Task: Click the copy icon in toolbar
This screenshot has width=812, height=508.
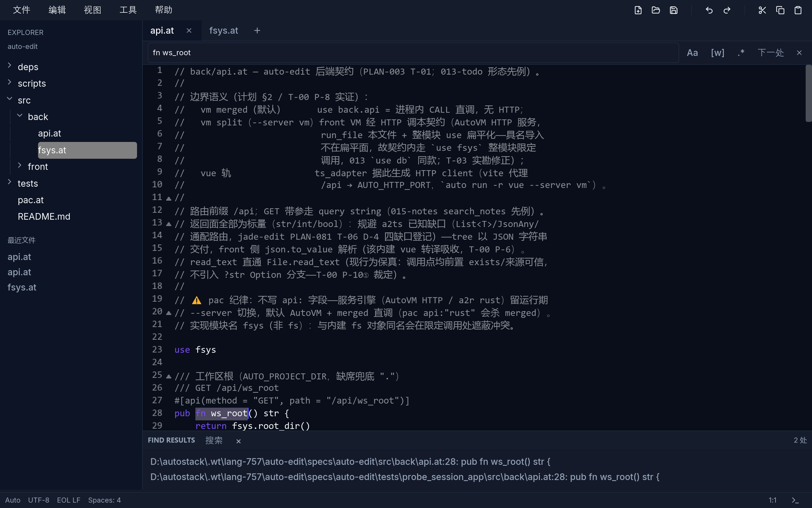Action: click(x=780, y=10)
